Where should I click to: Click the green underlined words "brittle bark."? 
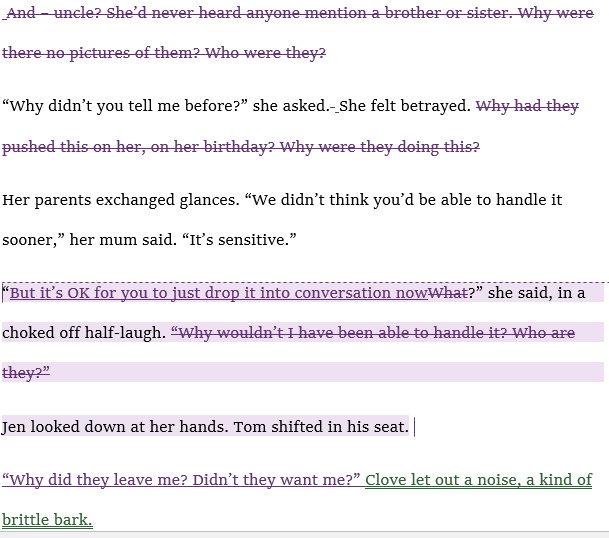[47, 520]
